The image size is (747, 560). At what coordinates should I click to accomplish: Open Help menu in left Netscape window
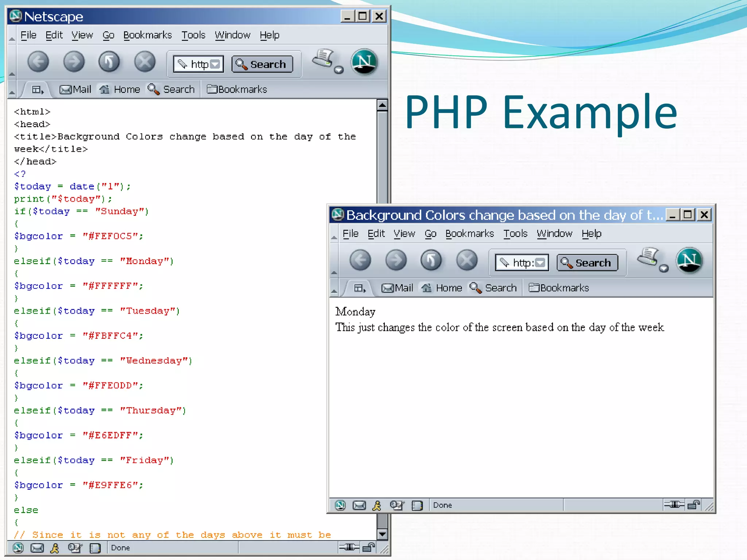270,35
